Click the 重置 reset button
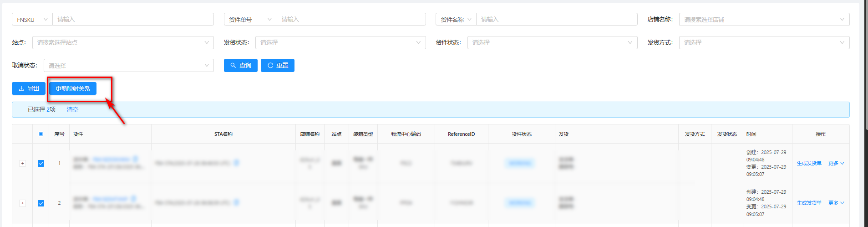This screenshot has height=227, width=868. click(277, 66)
